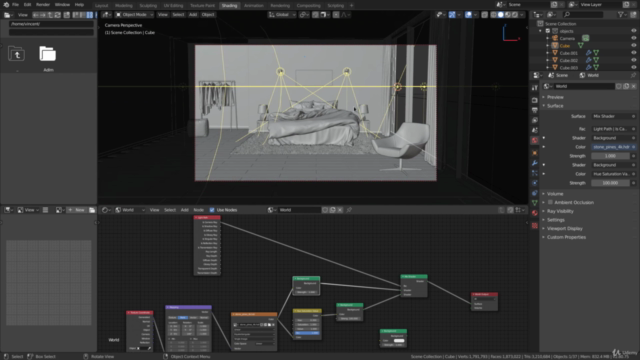
Task: Hide Cube.002 with its eye icon
Action: pos(633,60)
